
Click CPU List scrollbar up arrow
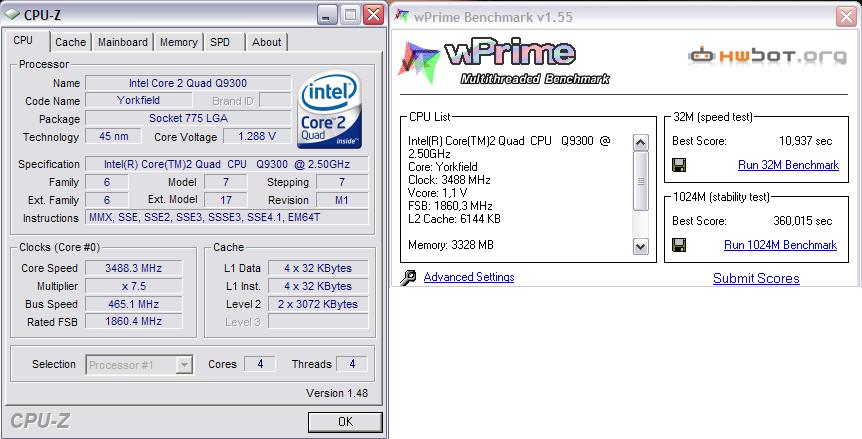pyautogui.click(x=640, y=143)
